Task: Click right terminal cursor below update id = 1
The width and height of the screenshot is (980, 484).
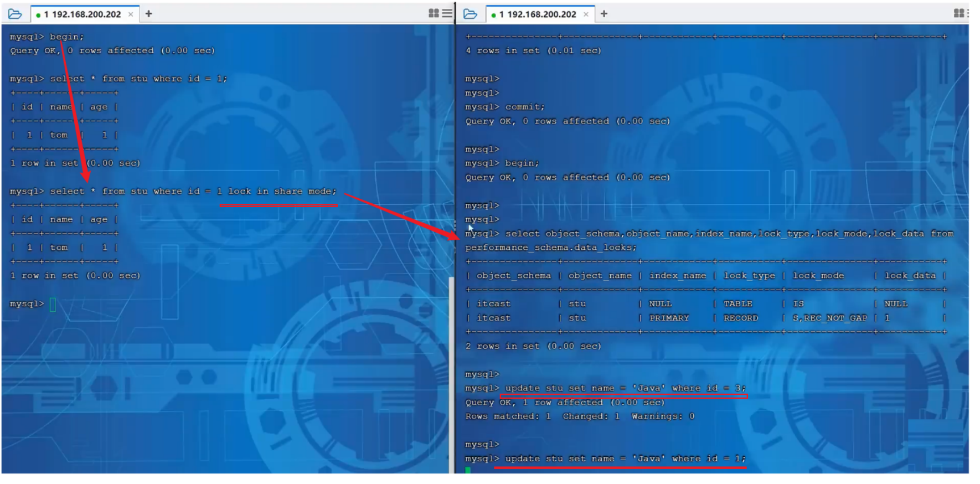Action: [468, 470]
